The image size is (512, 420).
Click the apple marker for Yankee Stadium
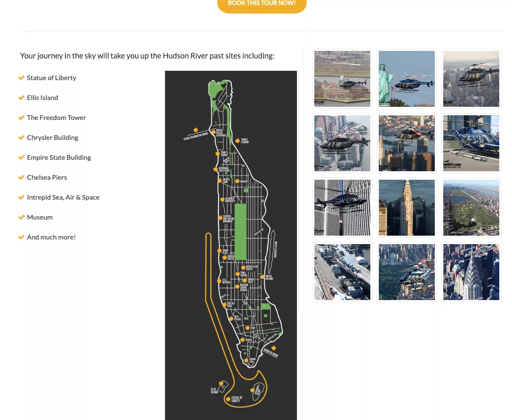click(x=238, y=140)
